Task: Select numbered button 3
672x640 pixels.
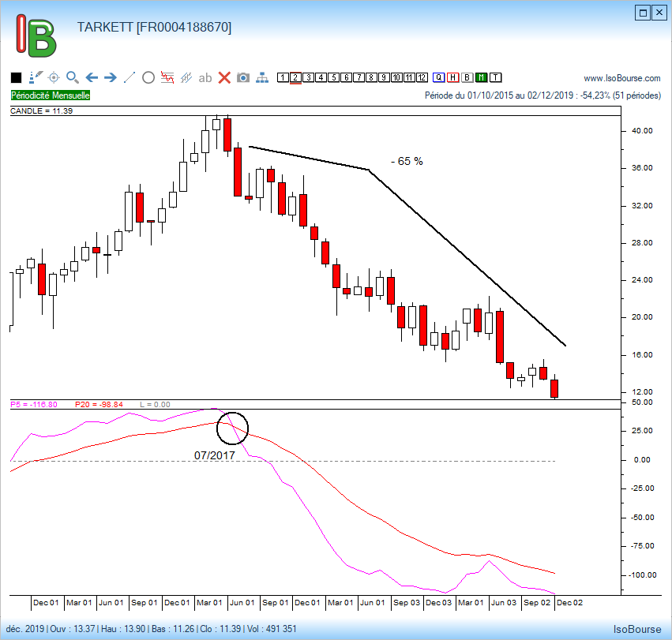Action: point(308,77)
